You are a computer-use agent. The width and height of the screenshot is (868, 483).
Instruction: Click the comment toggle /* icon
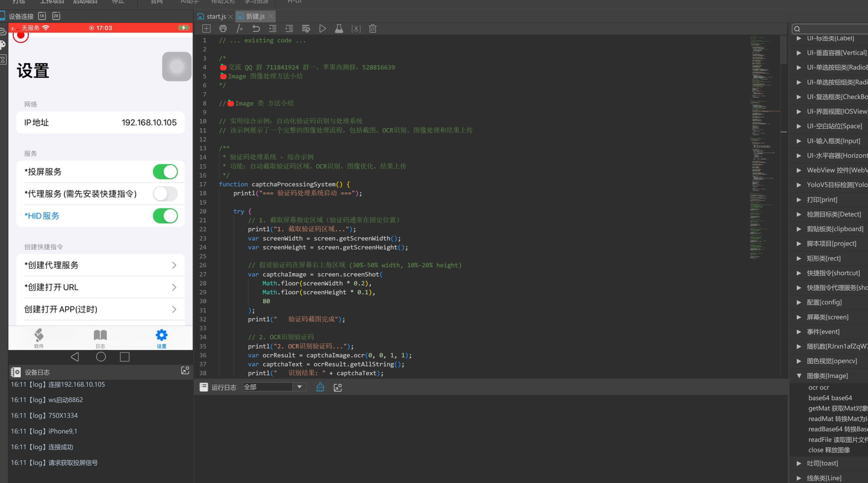click(x=239, y=29)
